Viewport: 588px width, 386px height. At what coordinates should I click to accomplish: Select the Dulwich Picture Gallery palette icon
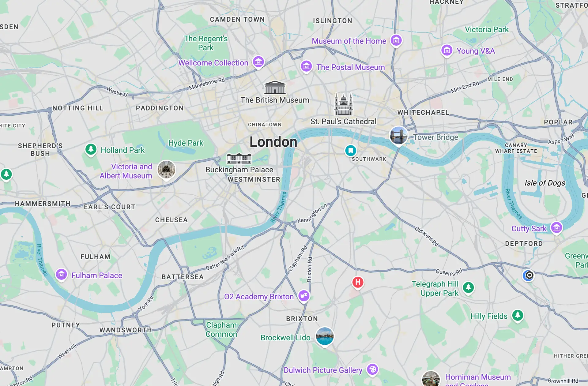click(x=372, y=370)
